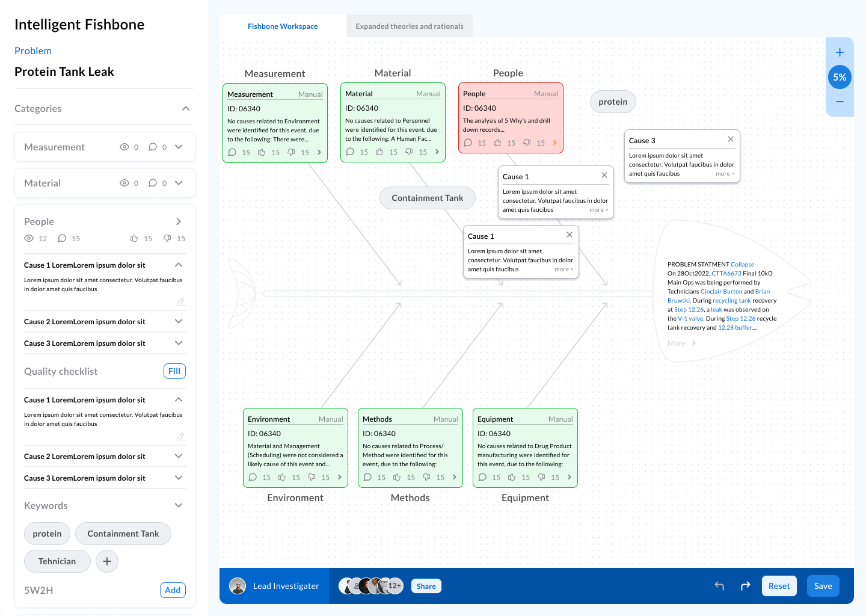Expand the Keywords section
This screenshot has height=616, width=866.
click(x=178, y=505)
